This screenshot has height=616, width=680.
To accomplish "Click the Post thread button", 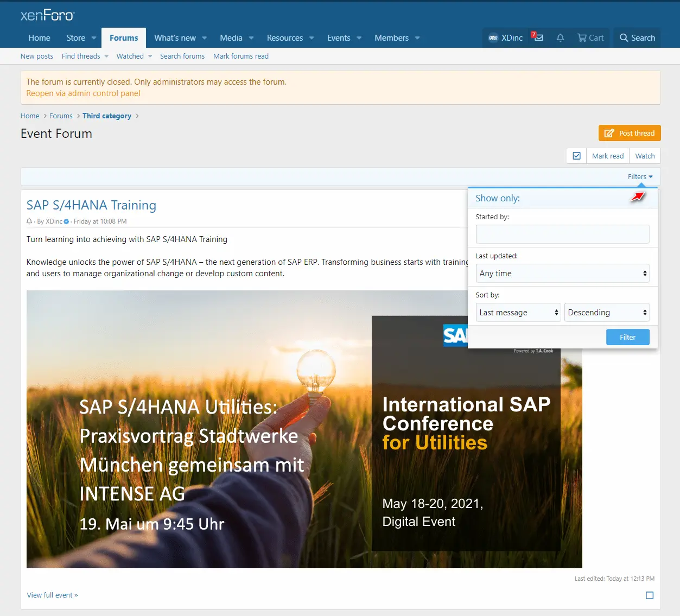I will point(630,133).
